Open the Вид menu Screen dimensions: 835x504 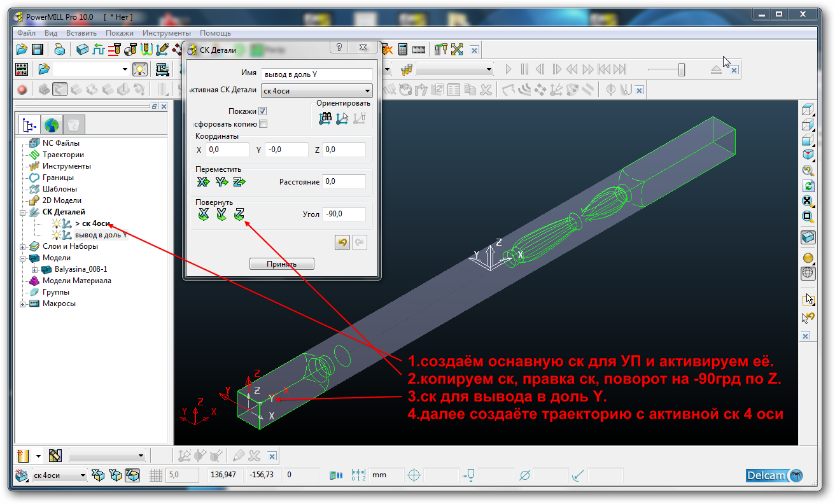(52, 33)
